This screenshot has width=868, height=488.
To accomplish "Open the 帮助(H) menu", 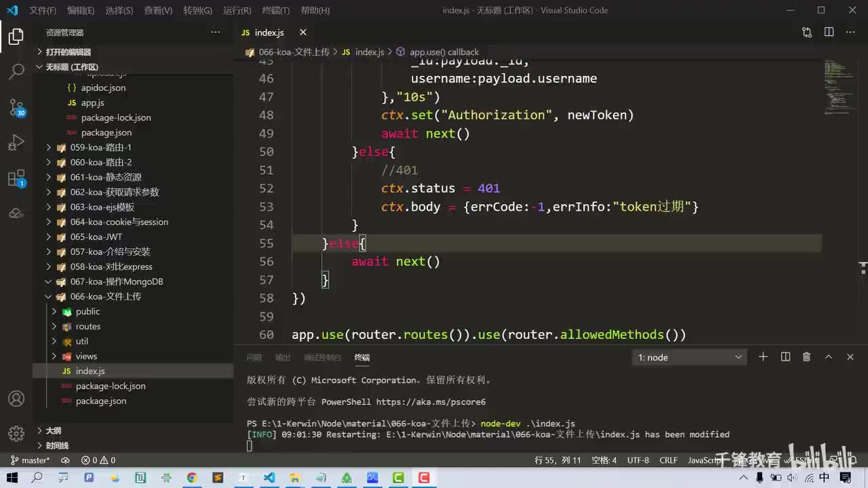I will [315, 10].
